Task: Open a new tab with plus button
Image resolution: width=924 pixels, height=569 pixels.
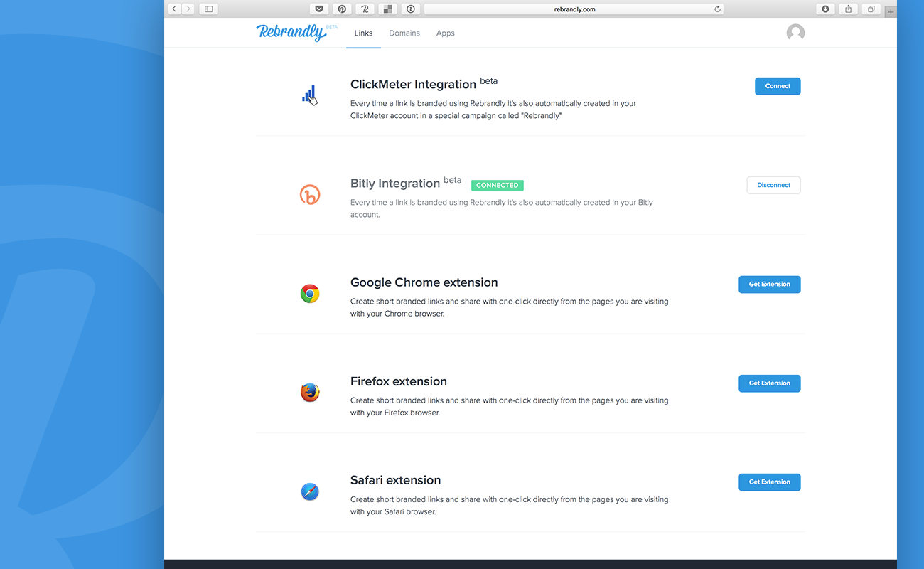Action: click(x=891, y=12)
